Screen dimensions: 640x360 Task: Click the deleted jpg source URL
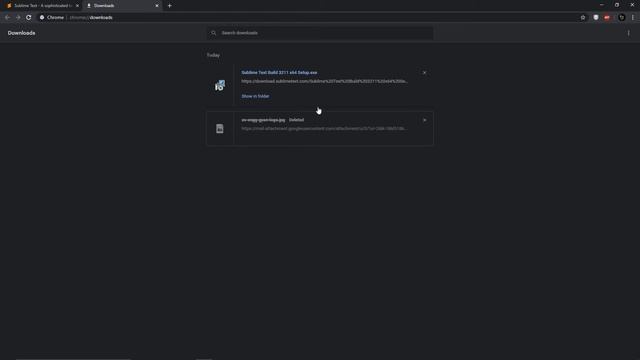(x=324, y=129)
